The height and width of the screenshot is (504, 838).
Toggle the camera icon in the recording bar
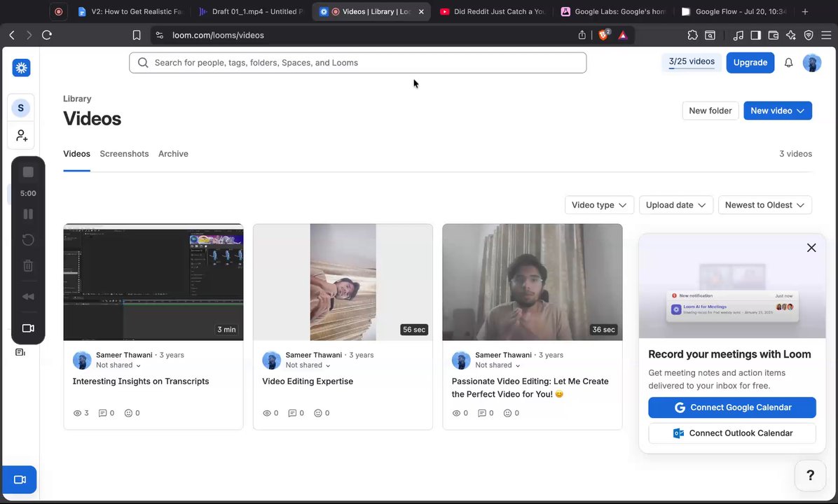coord(28,328)
